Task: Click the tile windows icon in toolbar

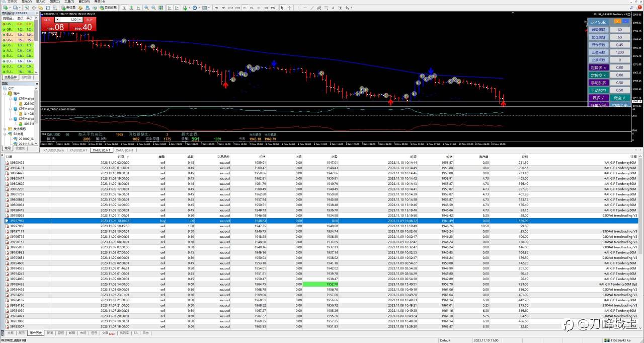Action: point(160,8)
